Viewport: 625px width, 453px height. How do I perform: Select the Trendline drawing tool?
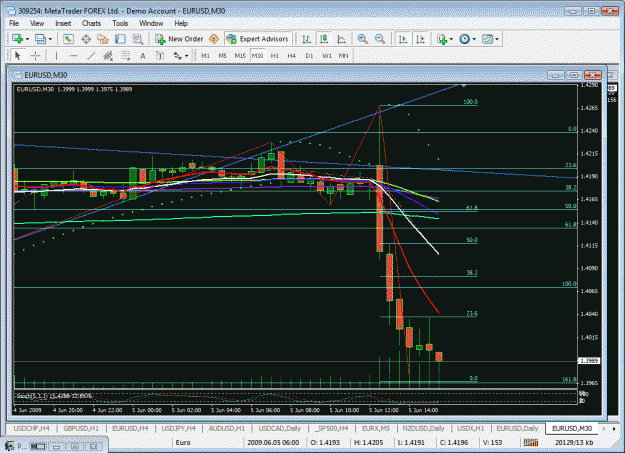(91, 55)
